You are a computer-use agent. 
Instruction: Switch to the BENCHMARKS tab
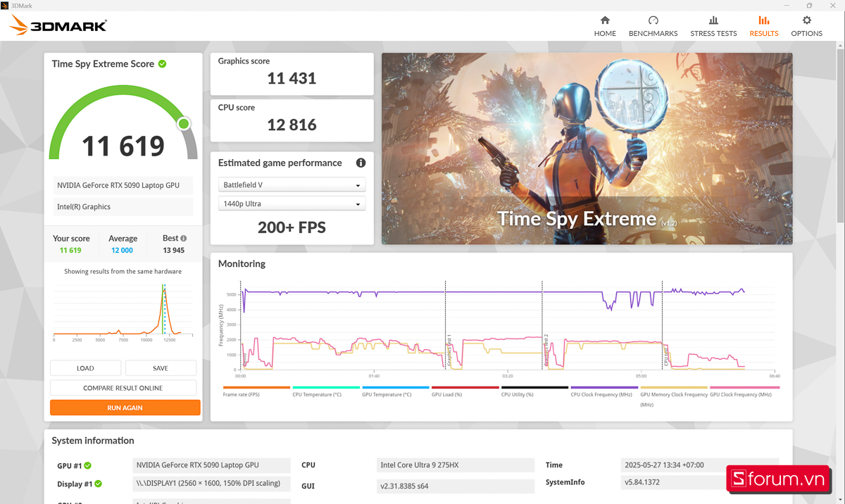point(653,26)
